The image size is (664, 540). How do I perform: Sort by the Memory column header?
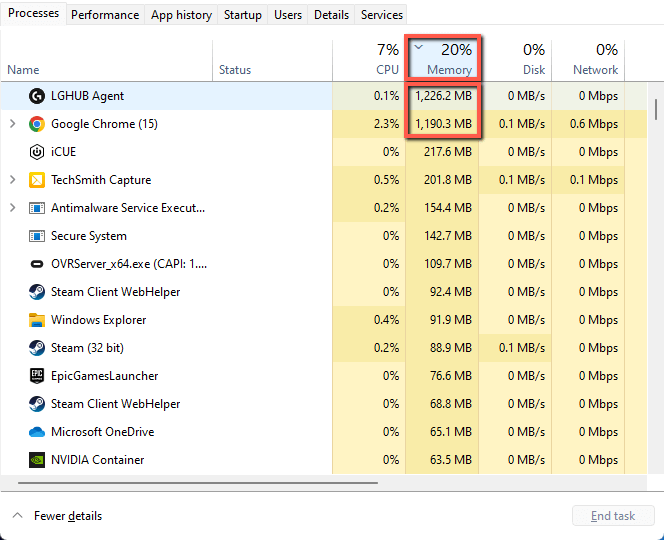coord(443,60)
